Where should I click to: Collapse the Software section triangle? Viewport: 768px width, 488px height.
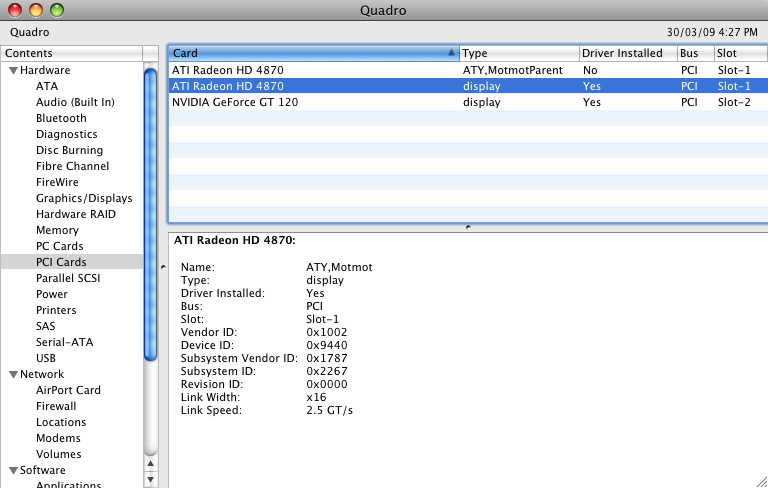13,470
